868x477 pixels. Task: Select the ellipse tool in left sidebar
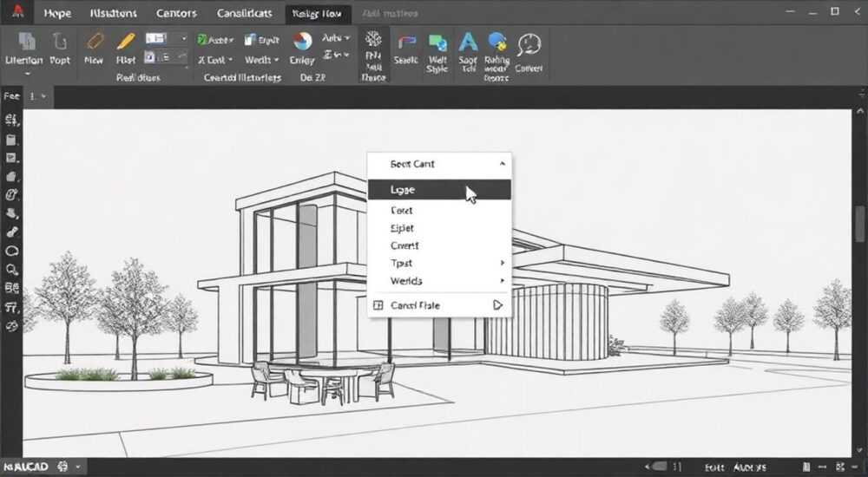click(x=11, y=252)
